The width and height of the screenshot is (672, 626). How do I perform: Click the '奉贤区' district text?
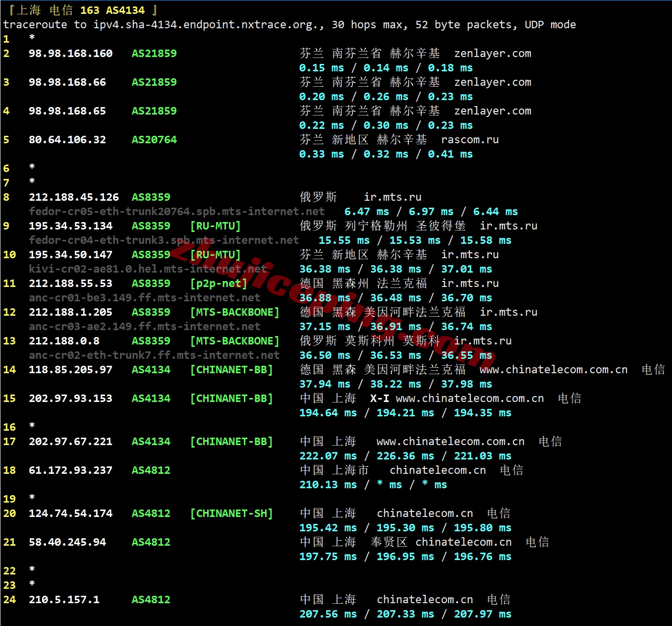[389, 542]
